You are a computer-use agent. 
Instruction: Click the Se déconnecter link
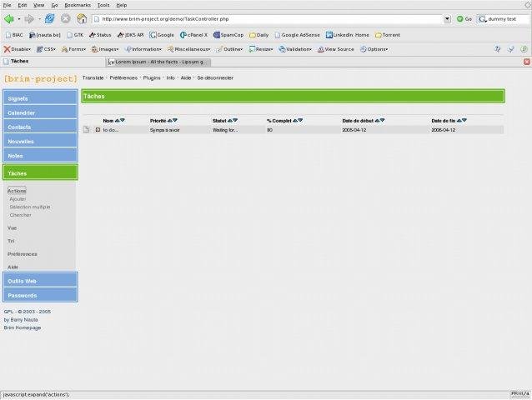(215, 77)
